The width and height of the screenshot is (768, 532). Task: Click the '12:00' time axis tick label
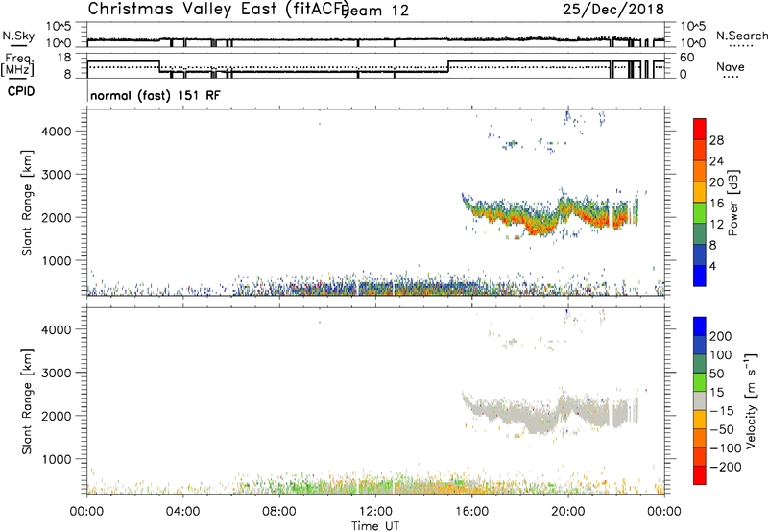[x=375, y=512]
